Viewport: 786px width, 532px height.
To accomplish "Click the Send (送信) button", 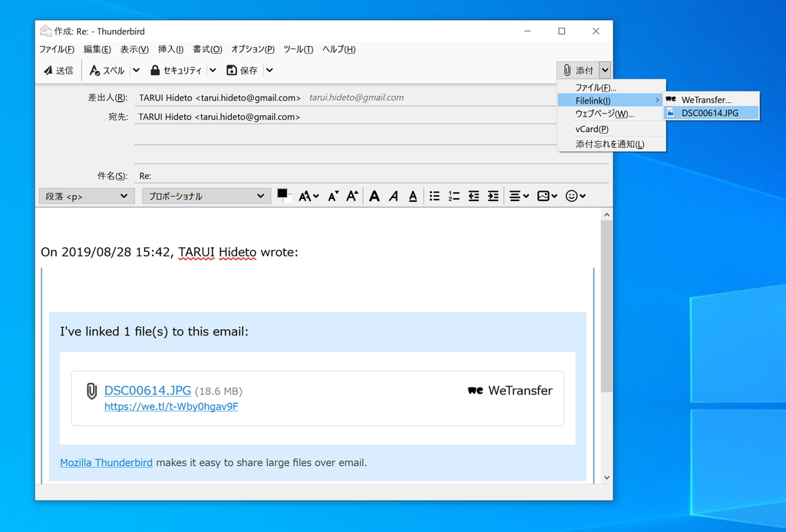I will pos(58,70).
